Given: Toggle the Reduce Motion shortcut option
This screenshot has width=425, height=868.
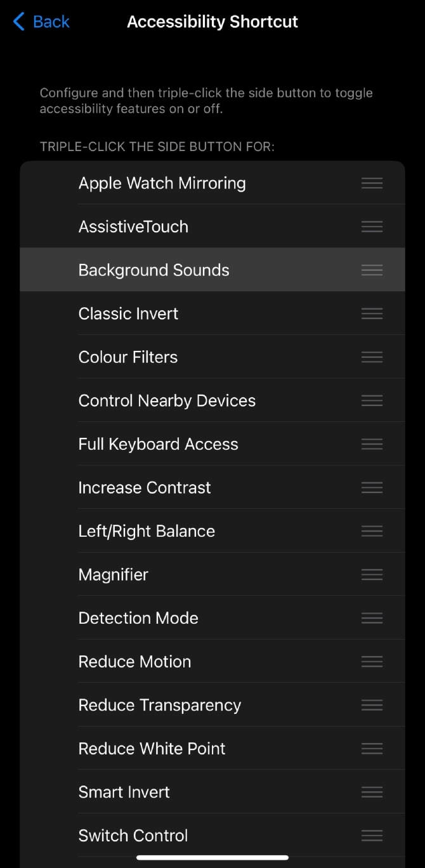Looking at the screenshot, I should coord(134,661).
